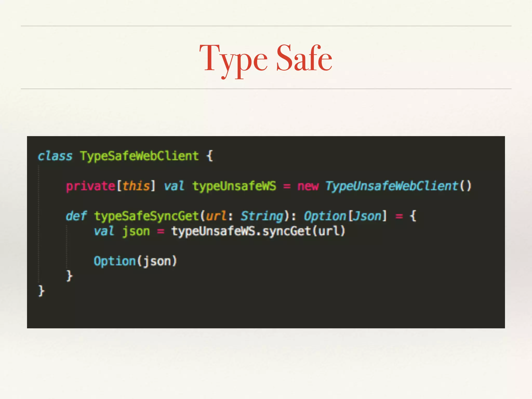This screenshot has height=399, width=532.
Task: Click the 'new' keyword
Action: pyautogui.click(x=308, y=186)
